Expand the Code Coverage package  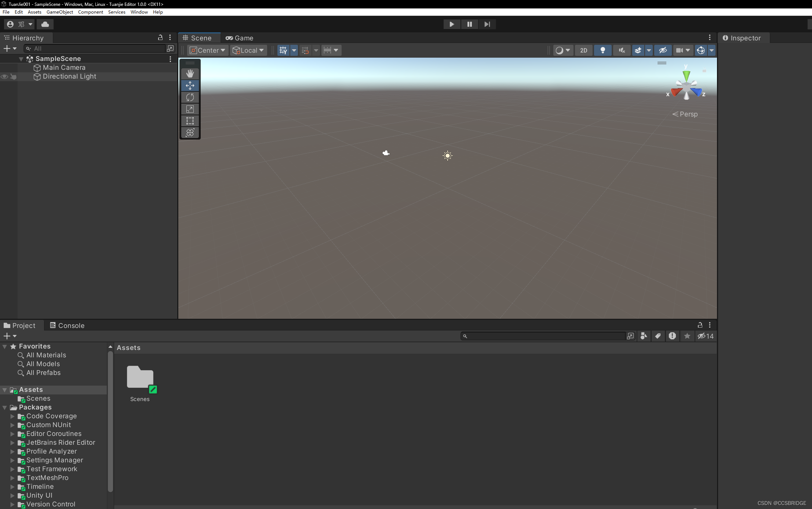[12, 416]
